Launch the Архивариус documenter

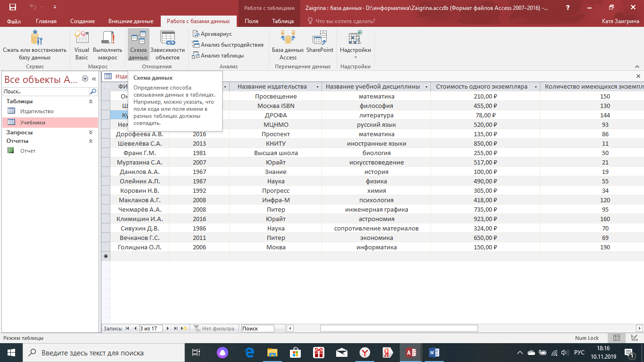[212, 34]
